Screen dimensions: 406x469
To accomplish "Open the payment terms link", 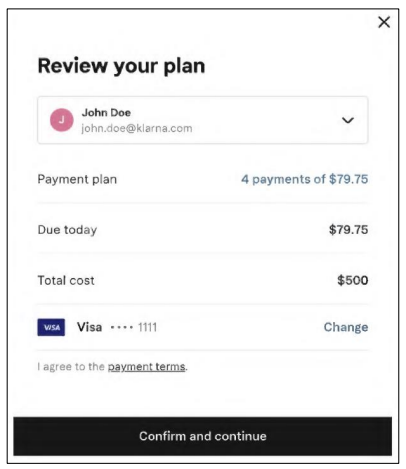I will pos(147,367).
